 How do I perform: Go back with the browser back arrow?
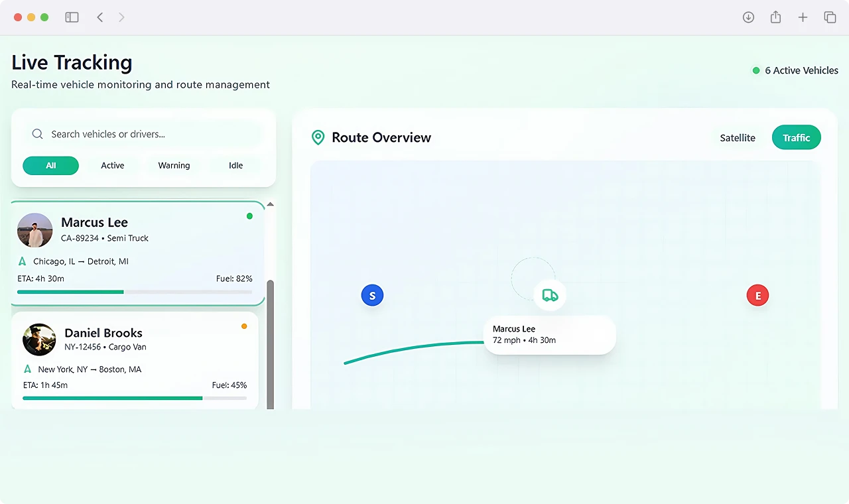(100, 17)
